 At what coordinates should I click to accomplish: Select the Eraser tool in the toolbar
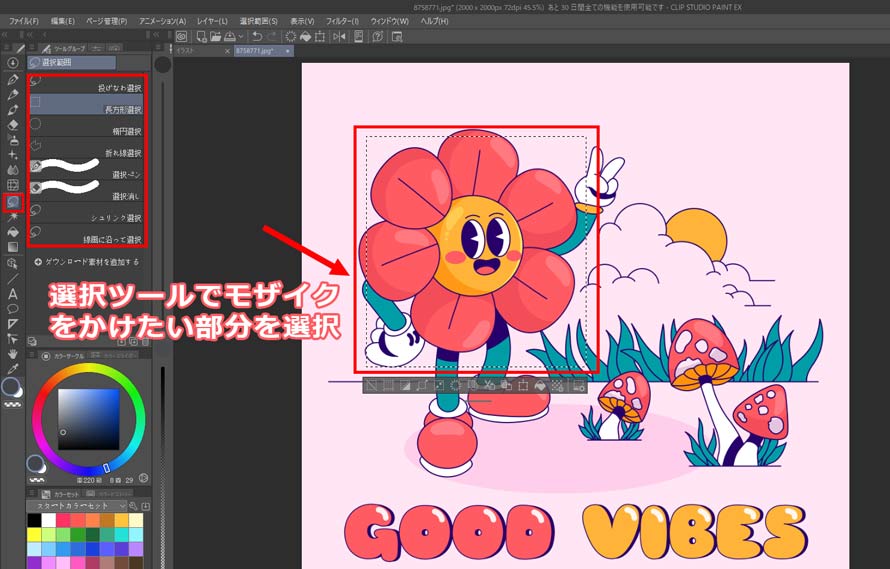click(12, 125)
